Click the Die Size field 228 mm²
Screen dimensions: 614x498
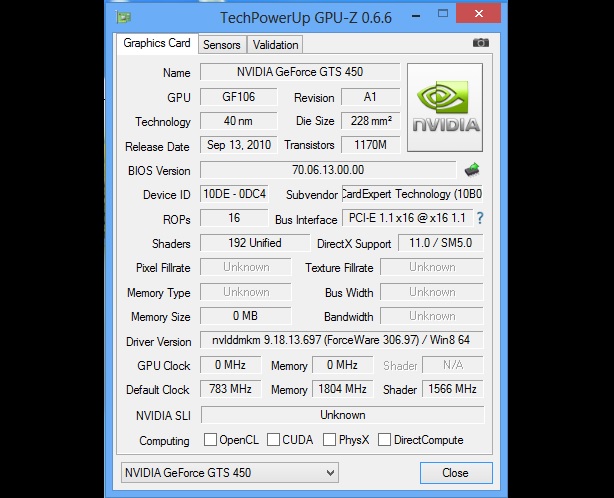pos(370,121)
